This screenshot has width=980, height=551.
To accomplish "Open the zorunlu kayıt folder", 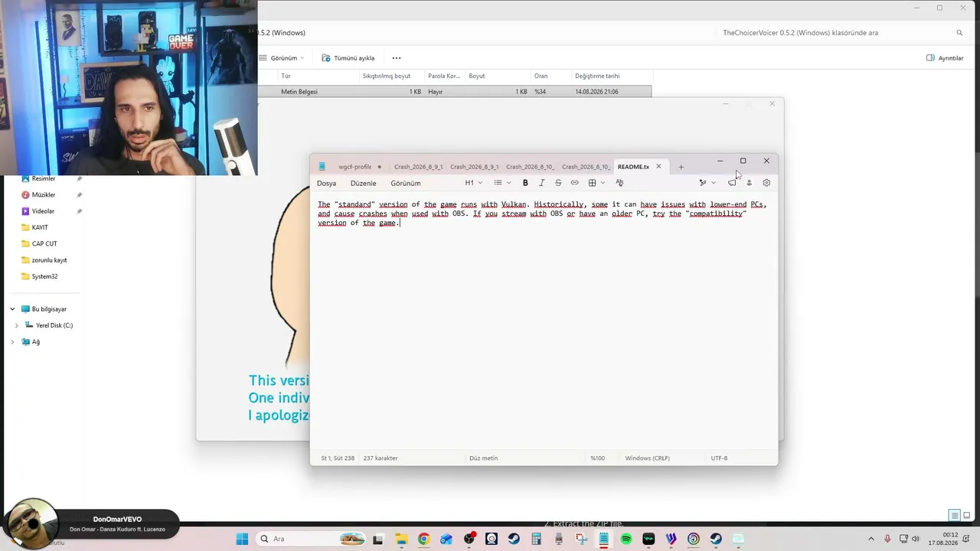I will coord(49,260).
